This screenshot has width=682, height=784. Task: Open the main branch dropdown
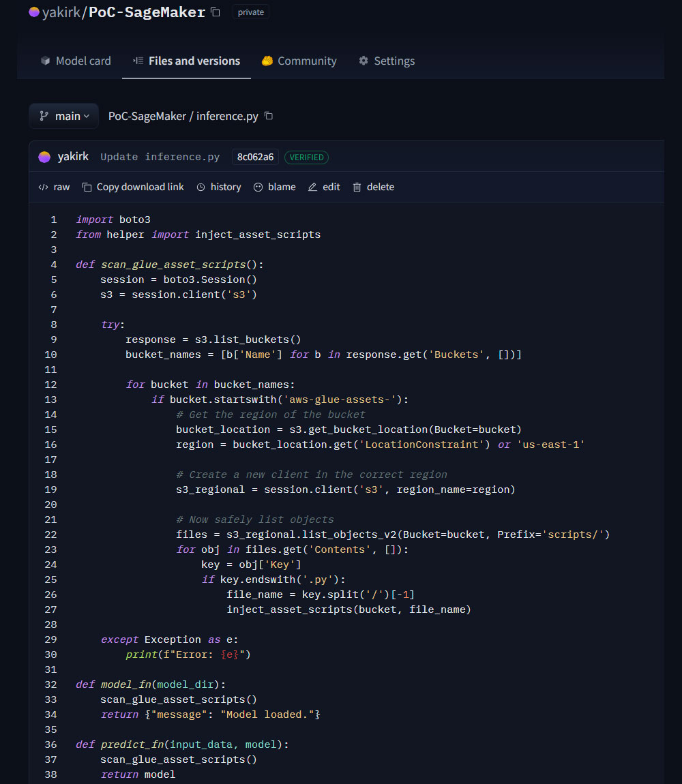tap(63, 116)
